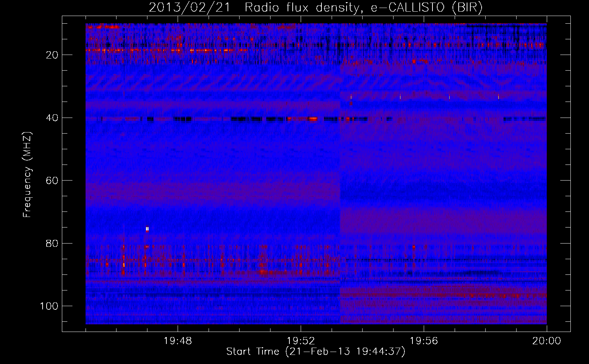
Task: Select the plot title '2013/02/21 Radio flux density, e-CALLISTO (BIR)'
Action: [x=316, y=8]
